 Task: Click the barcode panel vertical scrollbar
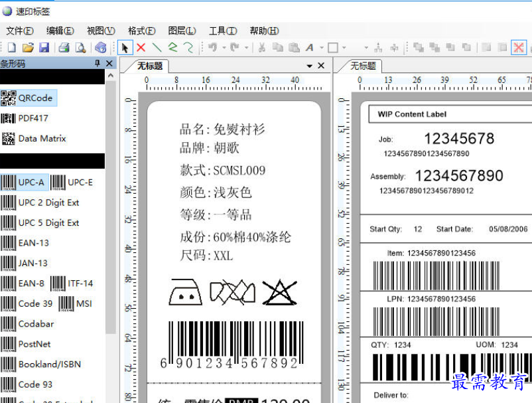click(111, 207)
